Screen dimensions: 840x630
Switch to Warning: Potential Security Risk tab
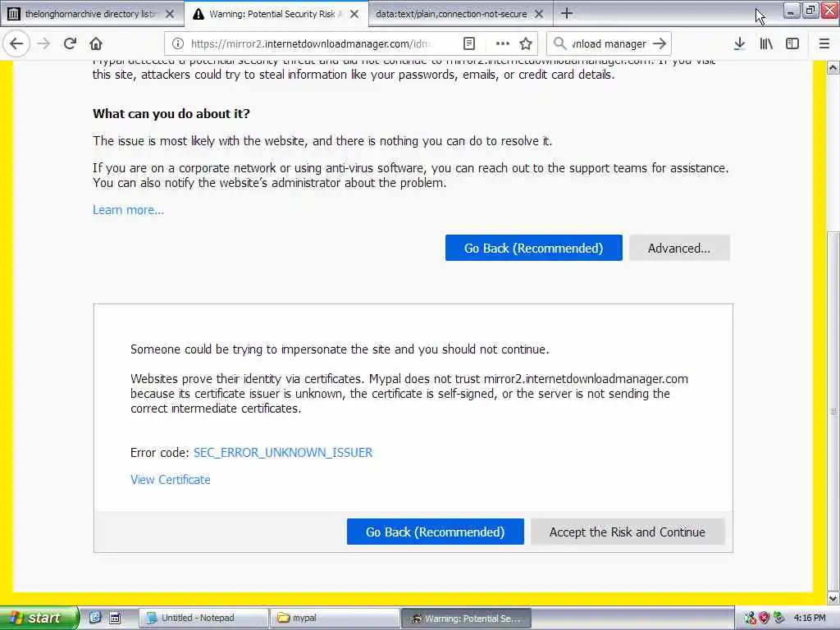tap(276, 14)
